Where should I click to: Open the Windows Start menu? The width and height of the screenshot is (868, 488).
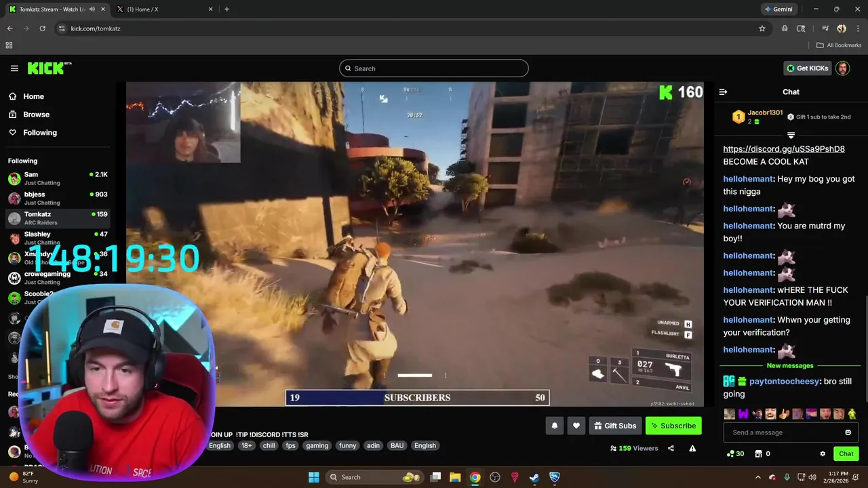[313, 477]
